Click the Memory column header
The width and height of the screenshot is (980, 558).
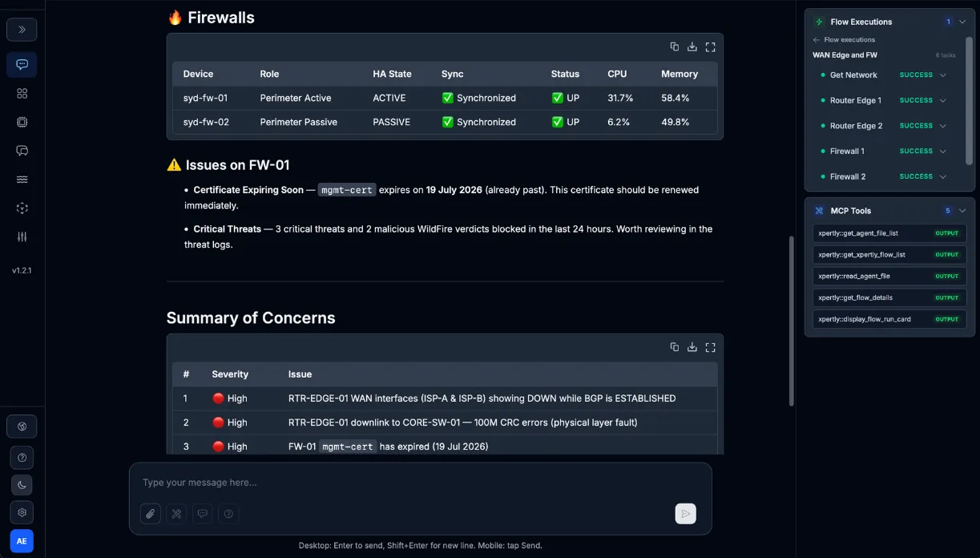pos(680,74)
